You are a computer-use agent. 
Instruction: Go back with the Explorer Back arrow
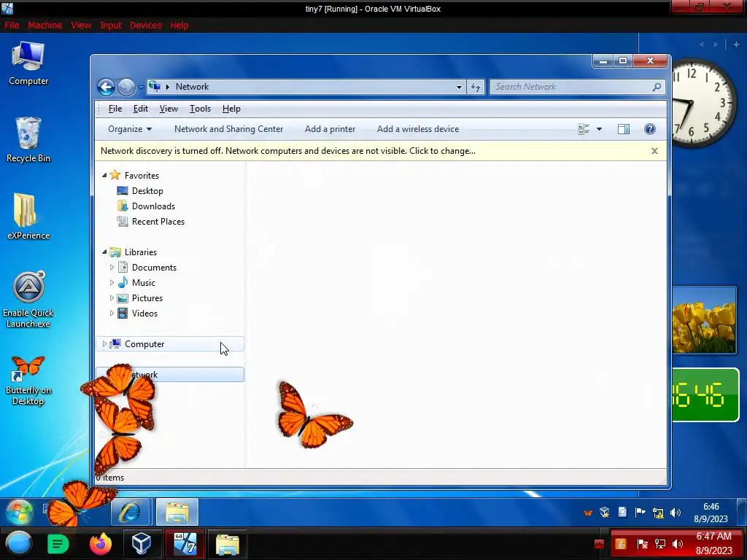106,87
